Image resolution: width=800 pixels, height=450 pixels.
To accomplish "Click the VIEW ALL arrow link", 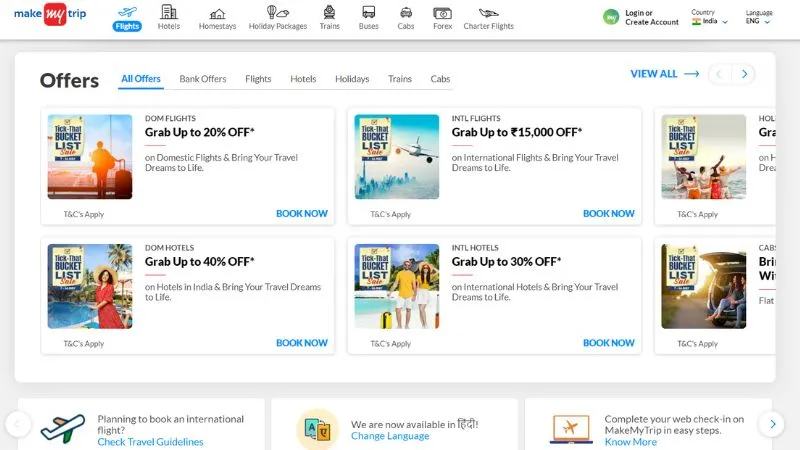I will (665, 74).
